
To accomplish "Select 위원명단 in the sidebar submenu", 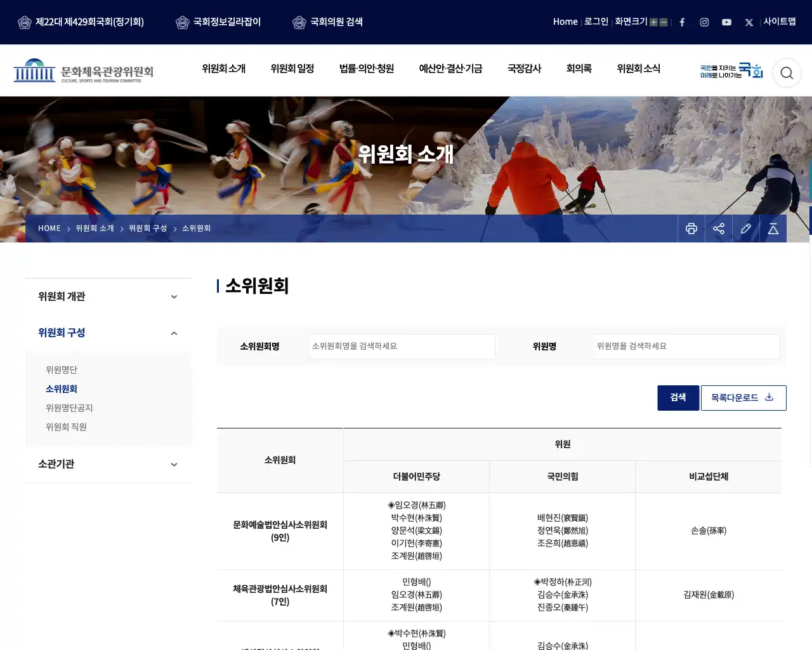I will pyautogui.click(x=62, y=370).
